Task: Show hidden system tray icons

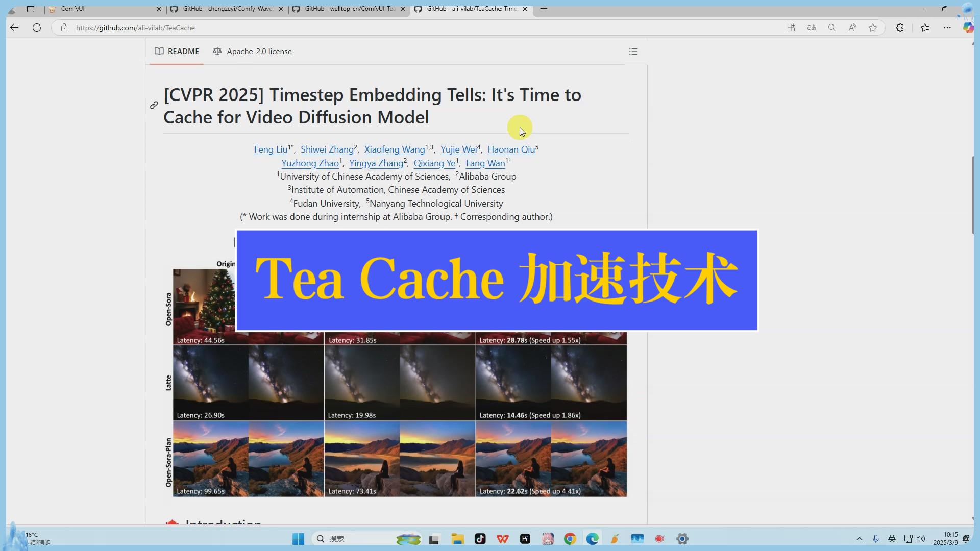Action: coord(860,539)
